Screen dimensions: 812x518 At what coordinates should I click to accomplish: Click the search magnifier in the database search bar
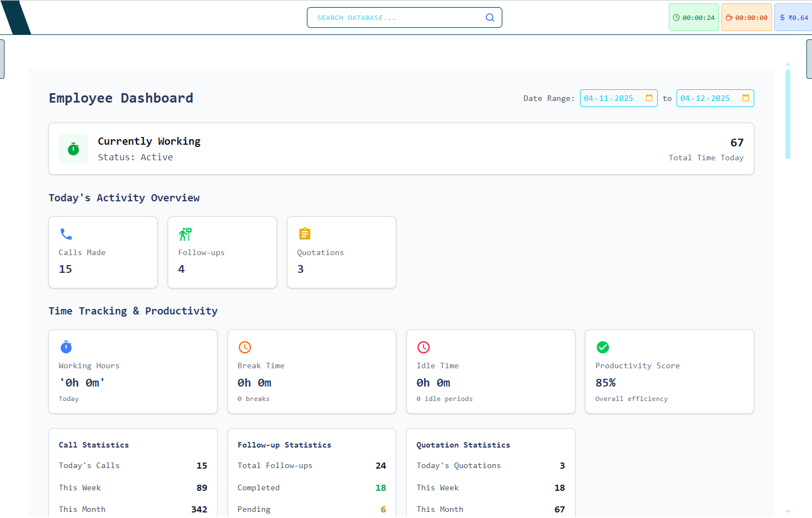point(490,17)
